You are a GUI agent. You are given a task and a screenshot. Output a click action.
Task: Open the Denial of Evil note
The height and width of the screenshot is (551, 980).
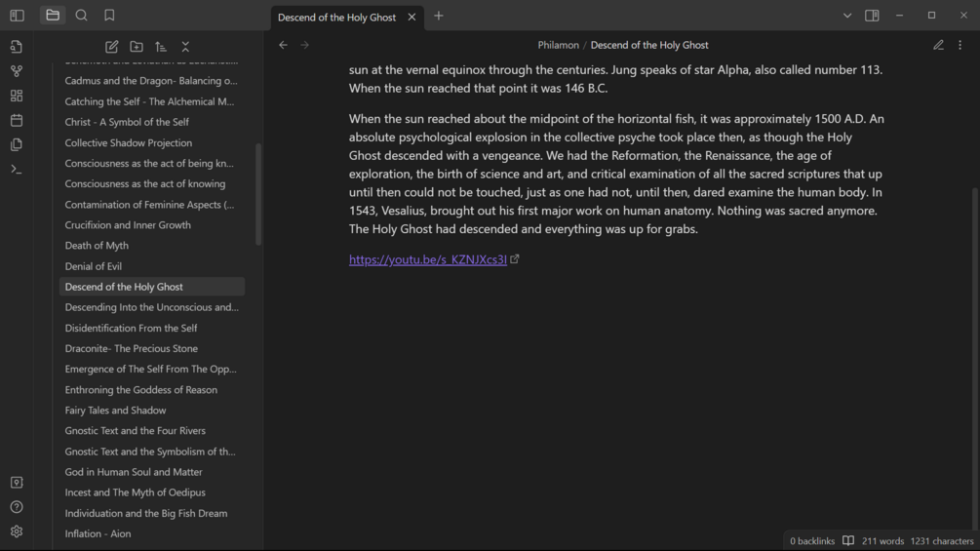[152, 266]
